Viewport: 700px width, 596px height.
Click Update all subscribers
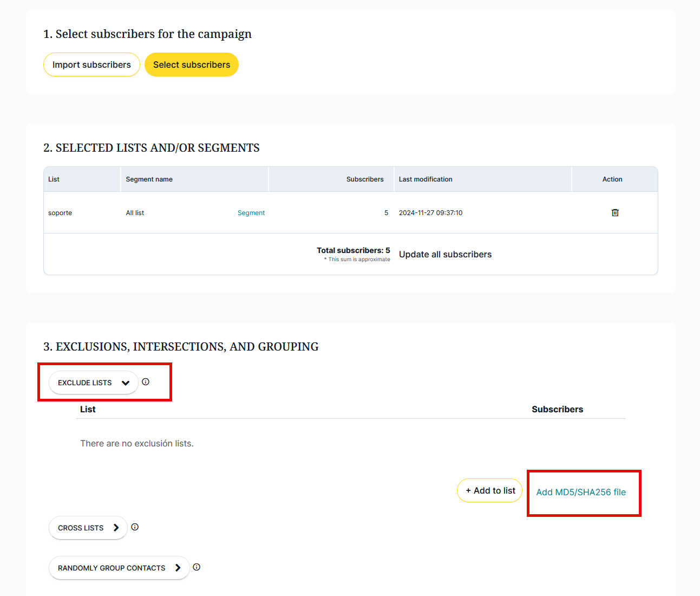point(445,255)
